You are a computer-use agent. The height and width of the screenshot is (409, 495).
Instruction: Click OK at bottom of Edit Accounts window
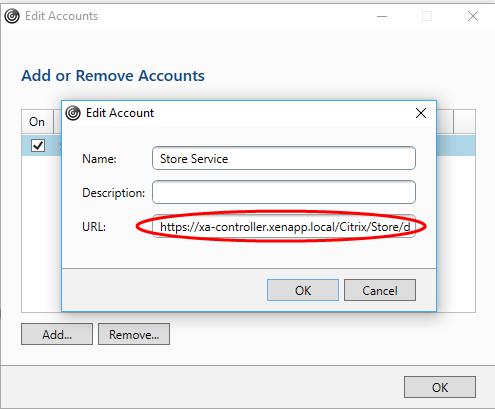coord(440,387)
